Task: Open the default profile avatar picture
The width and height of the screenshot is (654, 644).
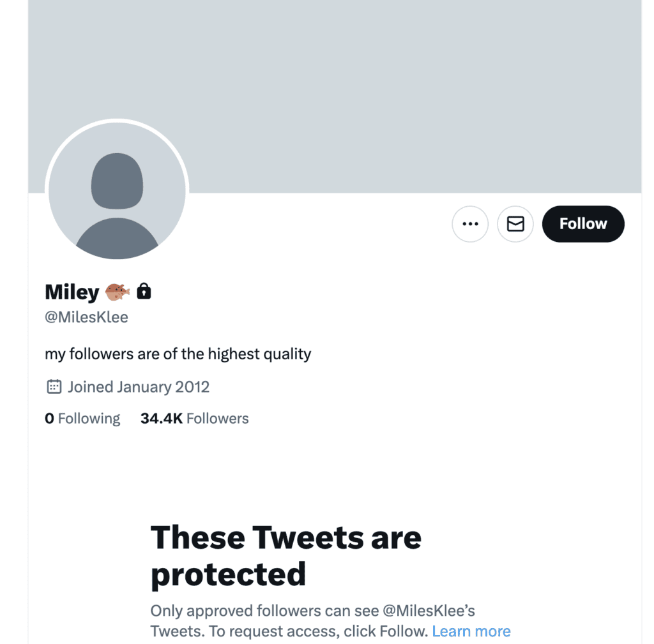Action: (117, 191)
